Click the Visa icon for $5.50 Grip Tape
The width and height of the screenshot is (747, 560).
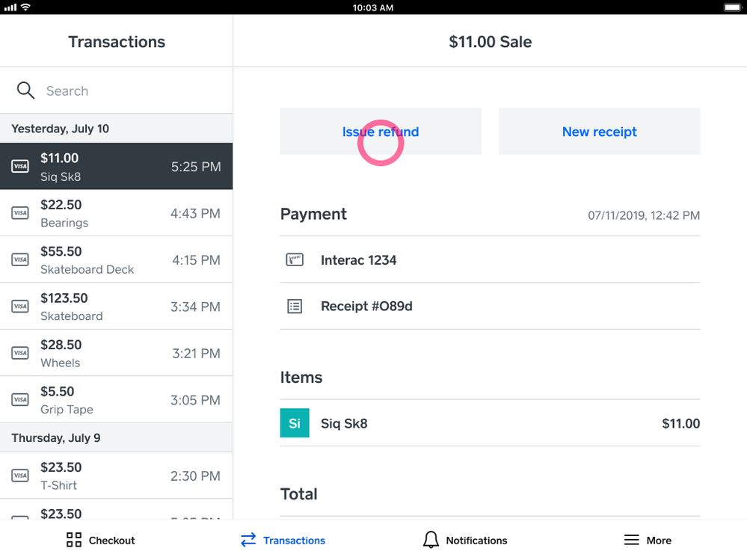point(20,400)
